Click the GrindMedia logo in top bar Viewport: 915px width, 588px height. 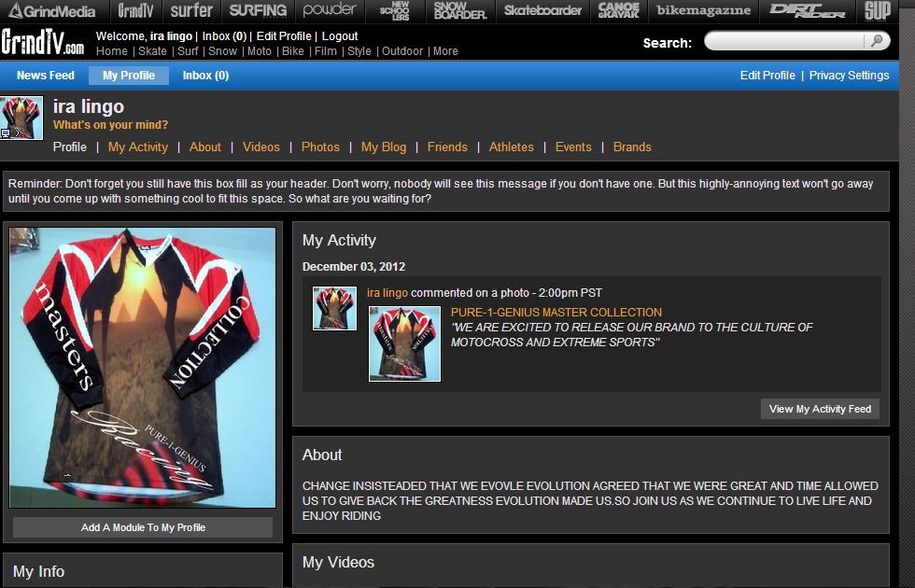click(x=52, y=11)
